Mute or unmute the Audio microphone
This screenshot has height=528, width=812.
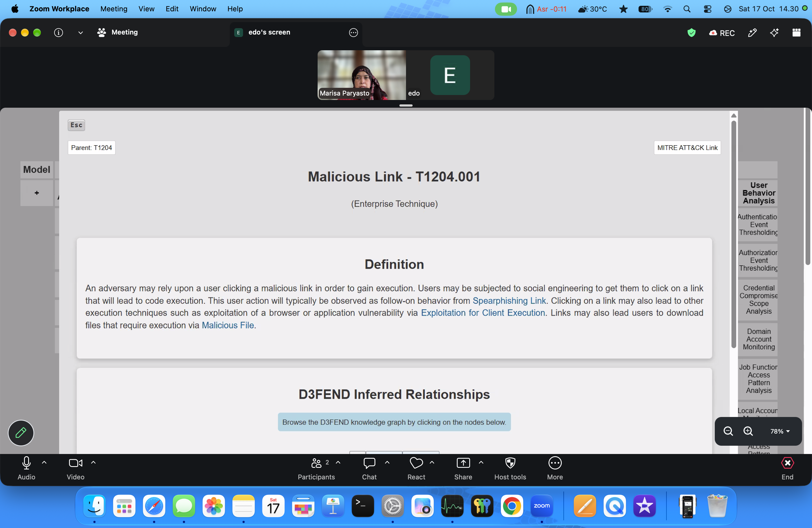click(x=26, y=469)
